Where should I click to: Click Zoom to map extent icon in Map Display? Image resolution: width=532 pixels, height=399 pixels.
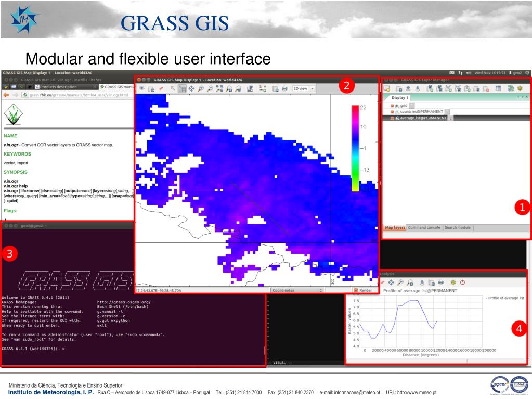pos(219,88)
